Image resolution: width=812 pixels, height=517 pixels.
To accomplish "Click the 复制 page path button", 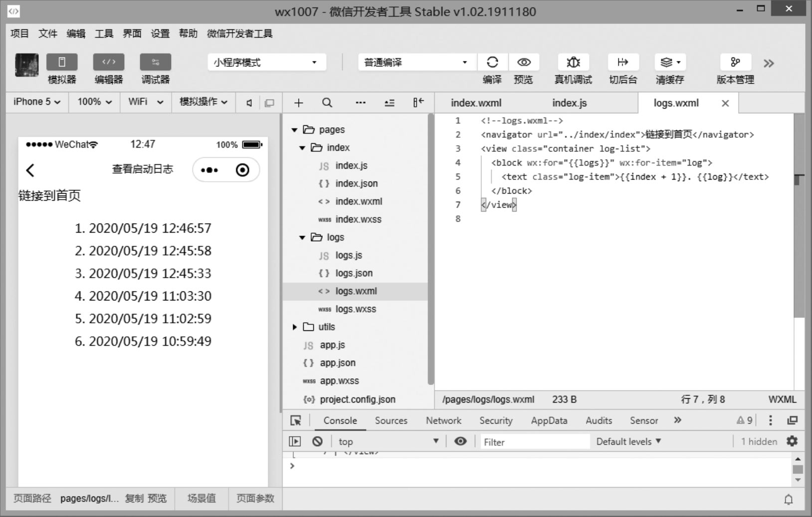I will (x=134, y=499).
